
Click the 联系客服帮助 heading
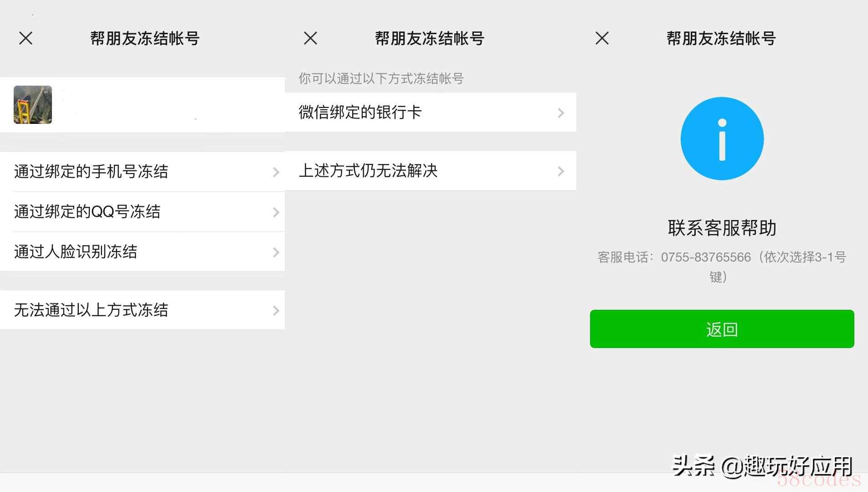722,228
